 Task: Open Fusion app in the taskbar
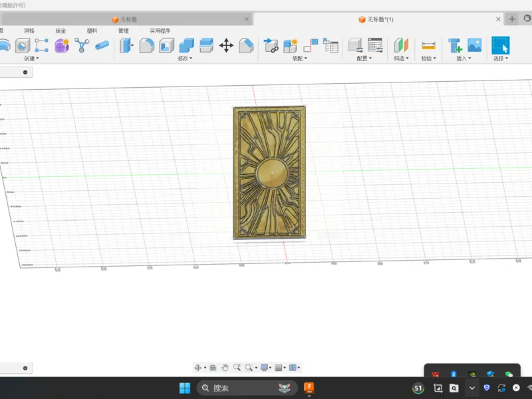click(309, 388)
